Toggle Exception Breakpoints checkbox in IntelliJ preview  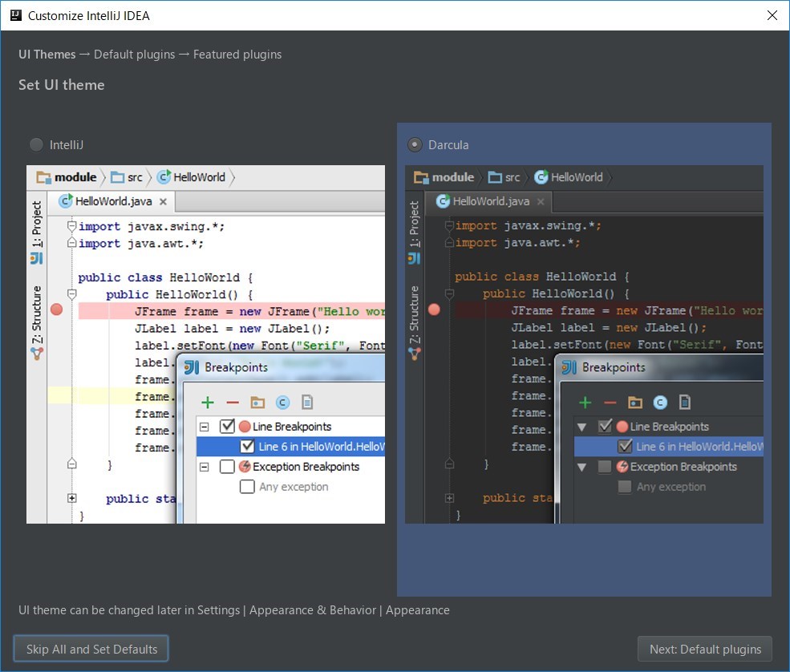tap(227, 467)
